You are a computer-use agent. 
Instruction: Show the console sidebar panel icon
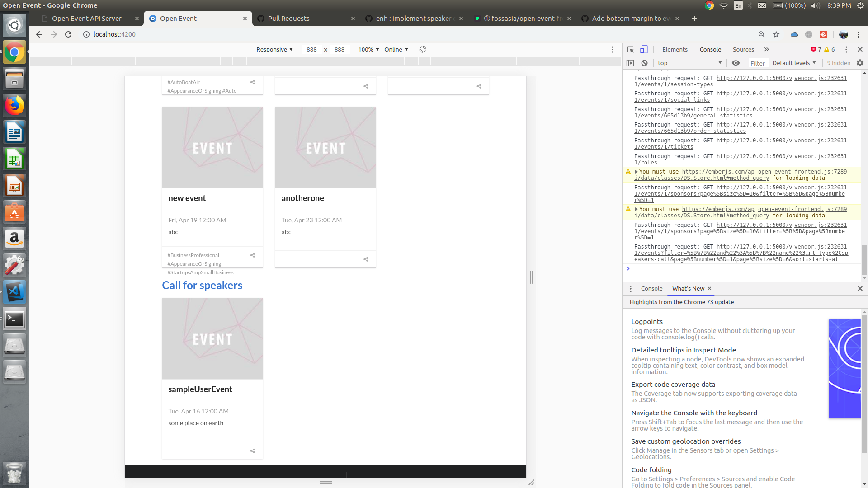(x=630, y=63)
